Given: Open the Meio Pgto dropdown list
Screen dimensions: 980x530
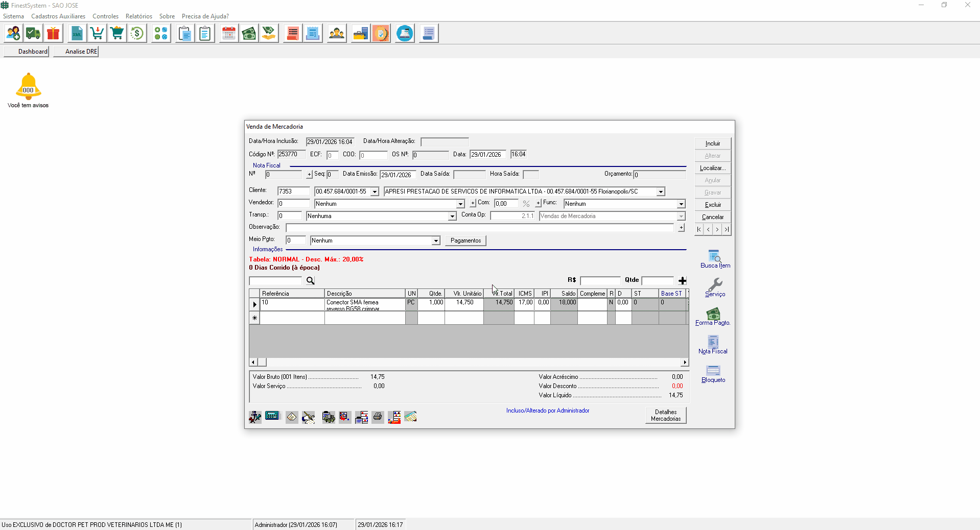Looking at the screenshot, I should pyautogui.click(x=436, y=241).
